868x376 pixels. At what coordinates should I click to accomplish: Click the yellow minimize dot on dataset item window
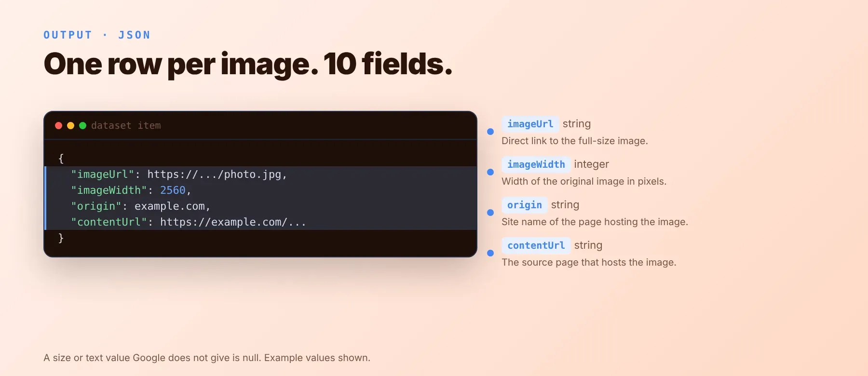[70, 126]
